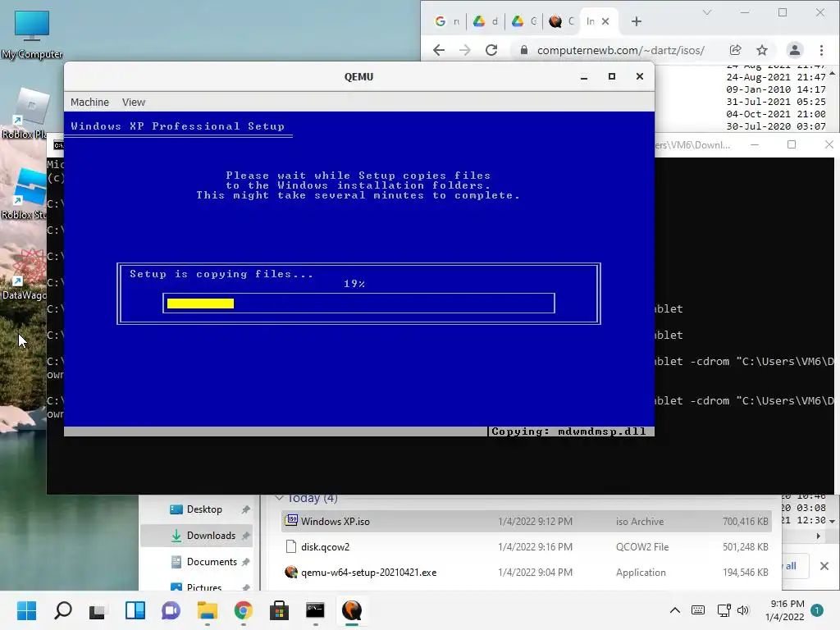Click Chrome page scroll-down arrow near 12:30
The image size is (840, 630).
point(832,521)
